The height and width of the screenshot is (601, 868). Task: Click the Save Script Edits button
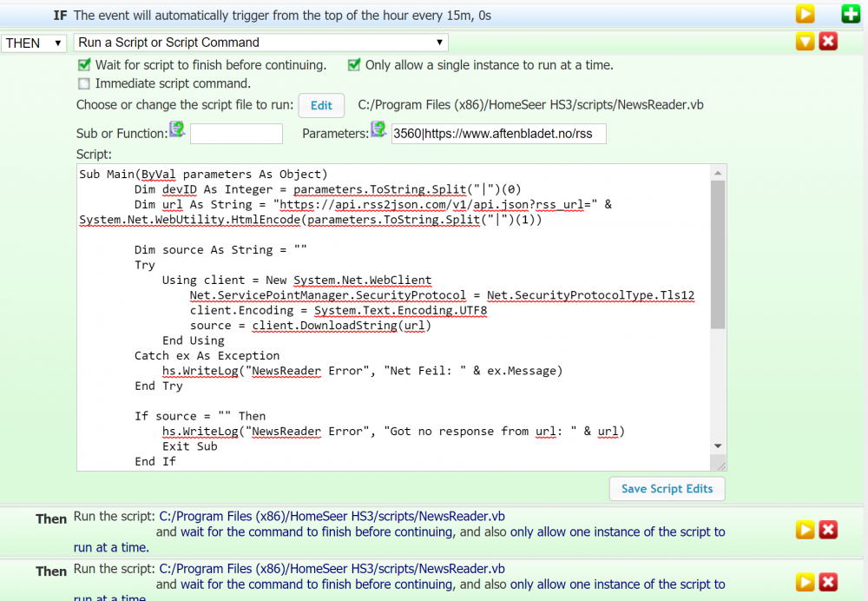pos(667,489)
